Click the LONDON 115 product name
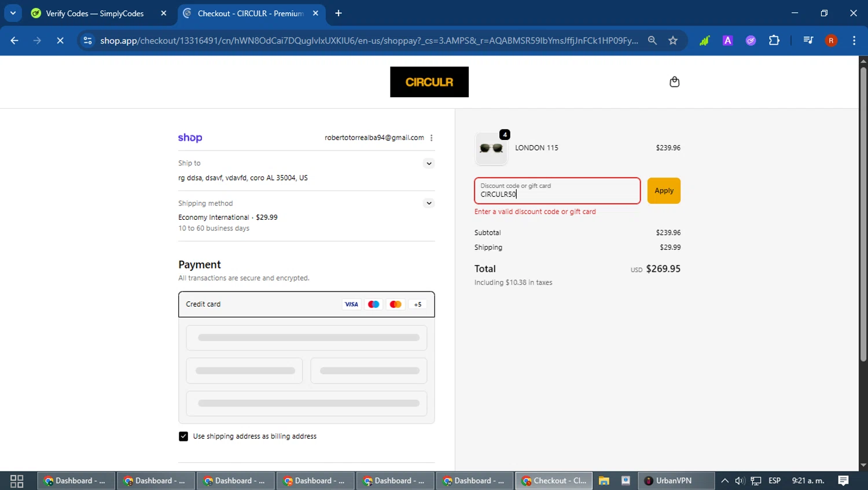 pos(536,148)
